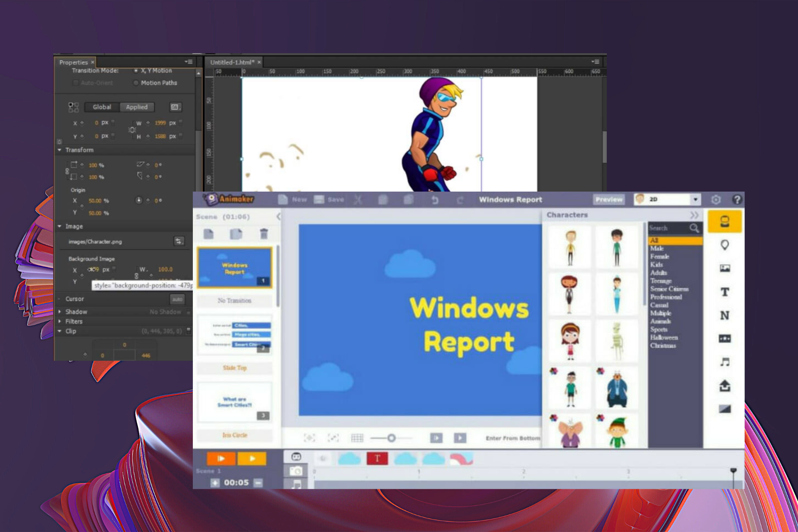
Task: Select the Text tool T icon
Action: (x=724, y=292)
